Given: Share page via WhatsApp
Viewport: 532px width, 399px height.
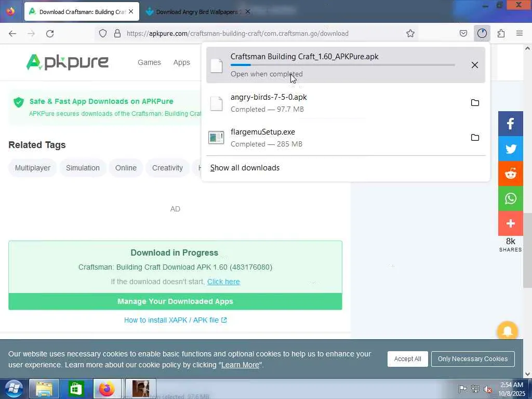Looking at the screenshot, I should [x=511, y=198].
